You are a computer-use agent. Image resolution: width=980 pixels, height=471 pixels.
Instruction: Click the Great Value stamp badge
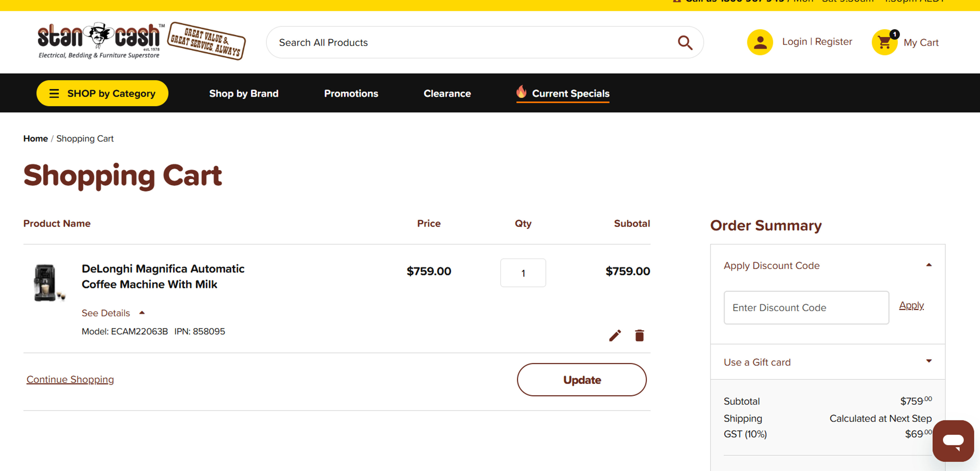coord(206,41)
